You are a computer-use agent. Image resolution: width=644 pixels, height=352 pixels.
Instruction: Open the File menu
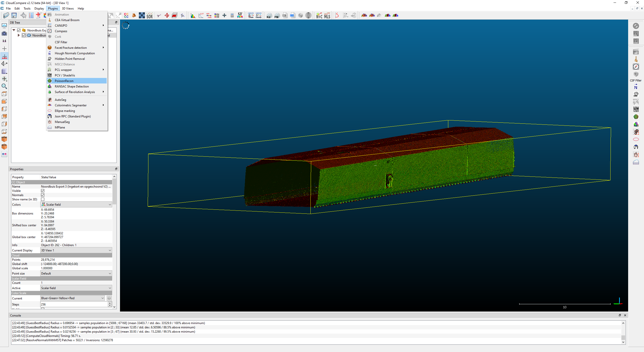coord(8,9)
